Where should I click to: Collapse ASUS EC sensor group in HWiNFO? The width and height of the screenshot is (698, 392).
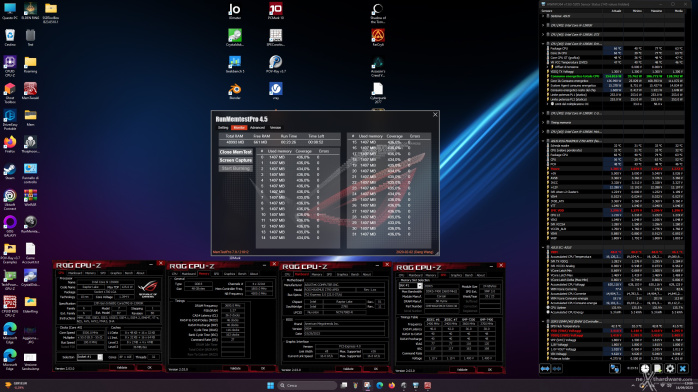coord(543,247)
